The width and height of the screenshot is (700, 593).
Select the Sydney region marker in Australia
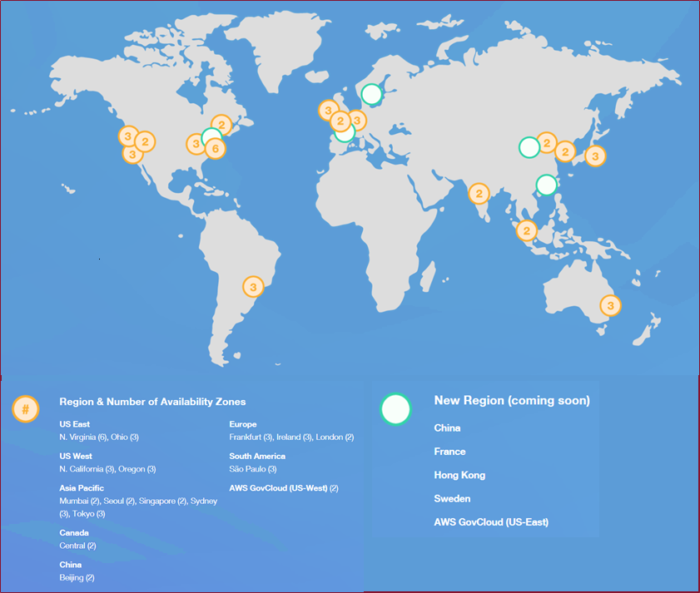coord(610,305)
